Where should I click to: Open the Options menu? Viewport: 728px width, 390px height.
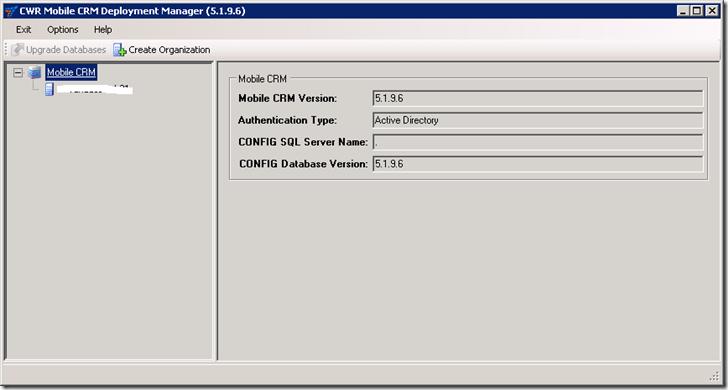click(63, 30)
